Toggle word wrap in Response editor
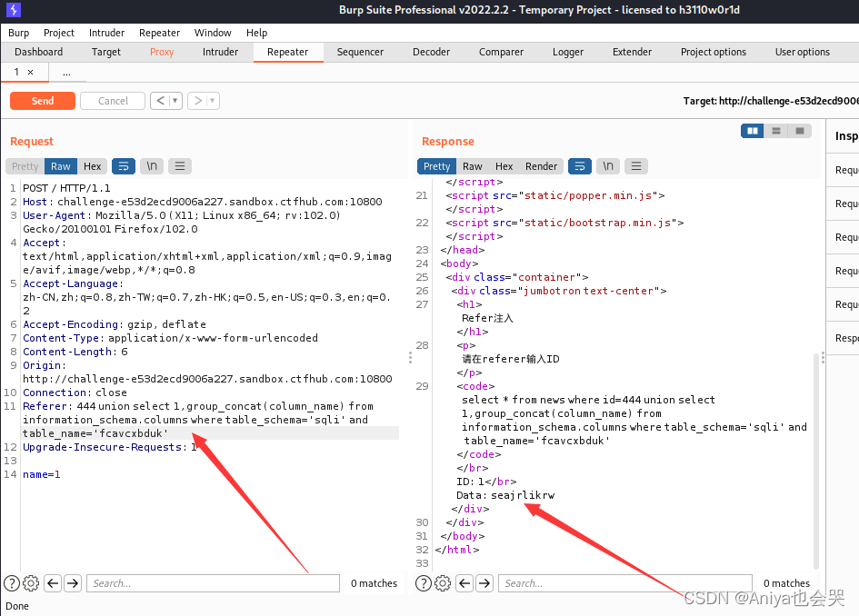Screen dimensions: 859x616 click(x=580, y=166)
